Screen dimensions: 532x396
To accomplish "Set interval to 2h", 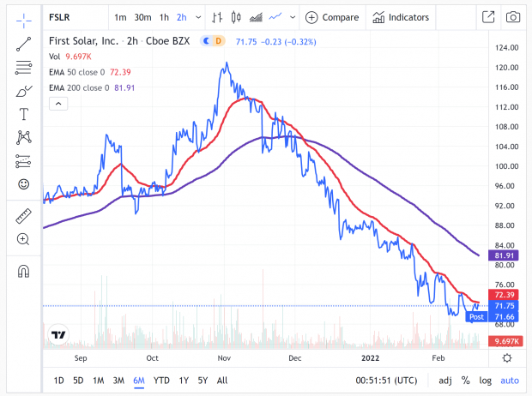I will click(182, 17).
